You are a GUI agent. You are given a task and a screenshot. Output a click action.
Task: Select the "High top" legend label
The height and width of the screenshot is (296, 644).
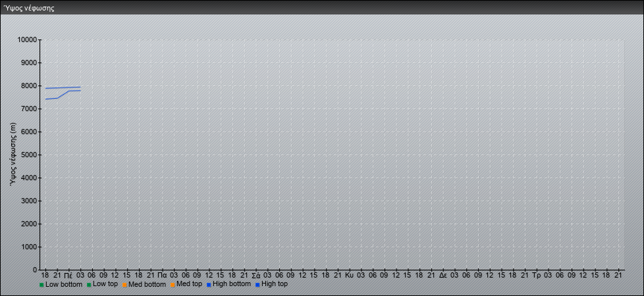pyautogui.click(x=275, y=284)
